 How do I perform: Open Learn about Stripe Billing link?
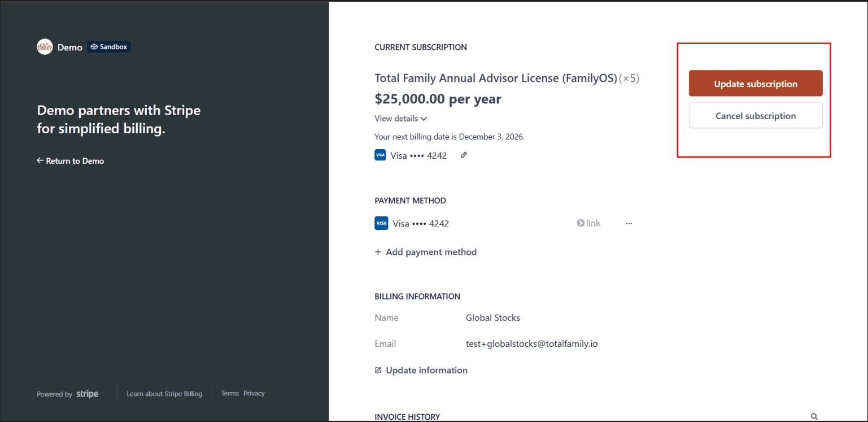[x=164, y=394]
